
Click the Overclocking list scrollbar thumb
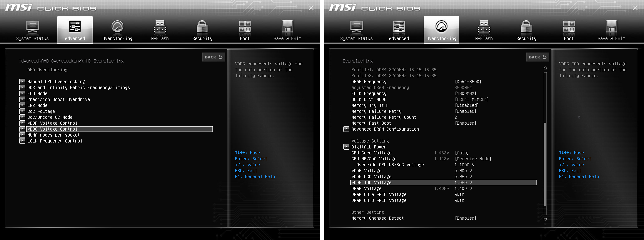545,164
